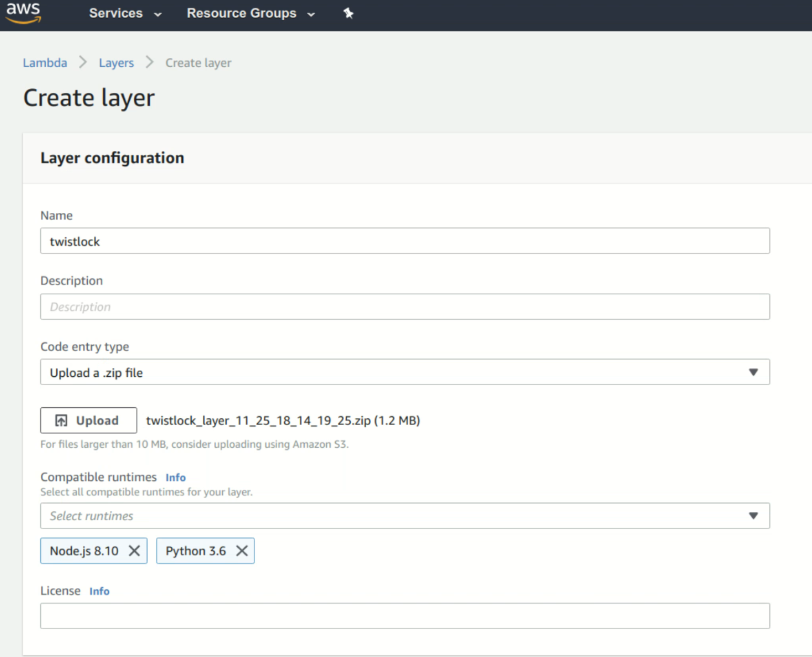Screen dimensions: 812x657
Task: Open the Services menu
Action: pos(125,13)
